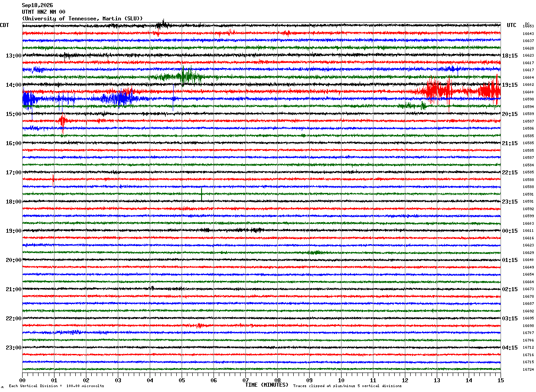Click the Traces clipped footnote text
The height and width of the screenshot is (392, 536).
(x=347, y=386)
